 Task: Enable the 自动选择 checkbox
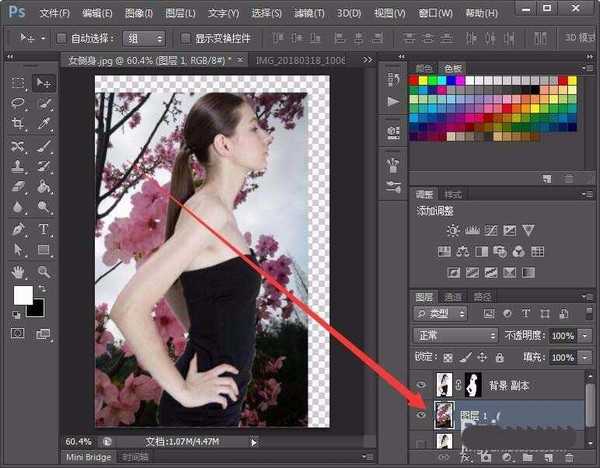62,38
